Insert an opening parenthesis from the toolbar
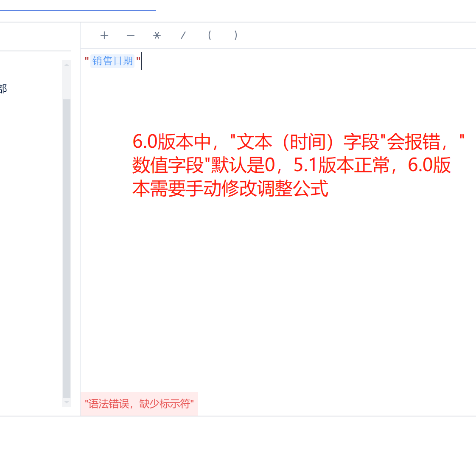The width and height of the screenshot is (476, 453). click(209, 35)
